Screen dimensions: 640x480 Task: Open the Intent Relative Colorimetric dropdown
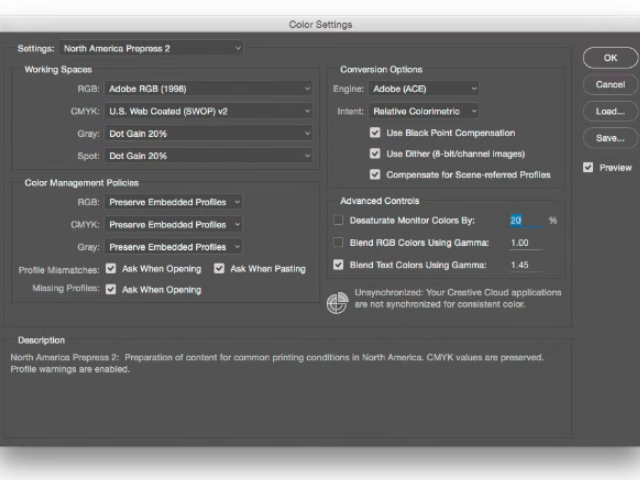pos(424,111)
